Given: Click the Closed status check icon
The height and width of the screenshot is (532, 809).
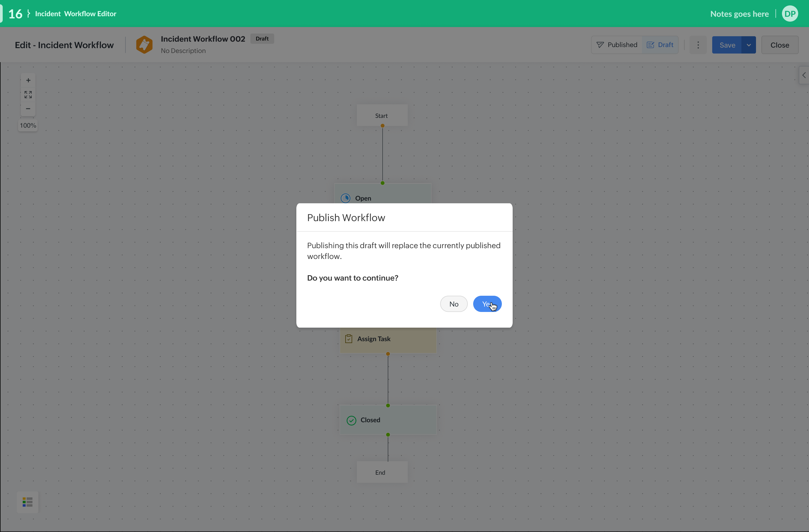Looking at the screenshot, I should 351,421.
